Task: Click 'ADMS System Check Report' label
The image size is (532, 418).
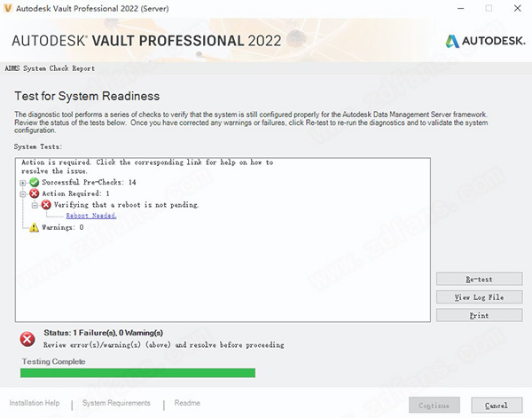Action: coord(50,68)
